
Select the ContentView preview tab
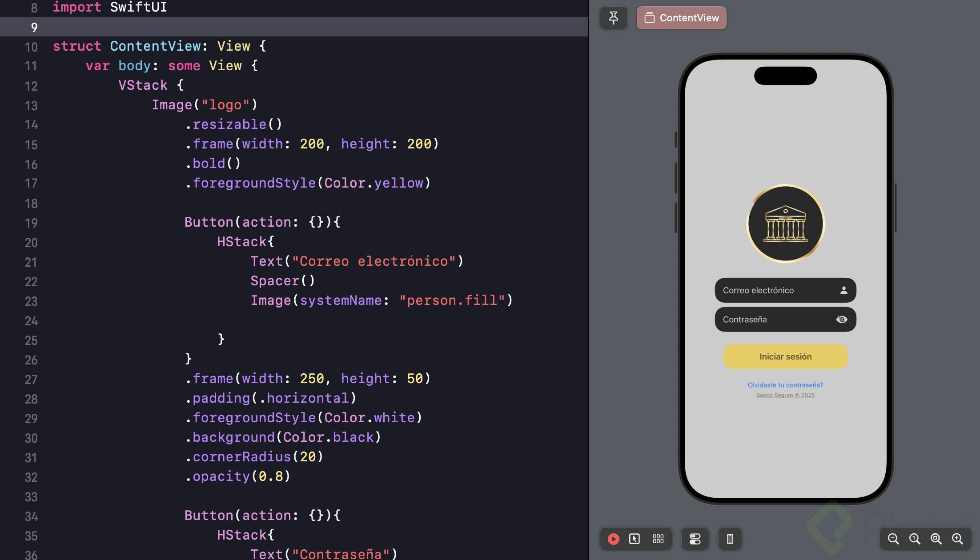681,18
